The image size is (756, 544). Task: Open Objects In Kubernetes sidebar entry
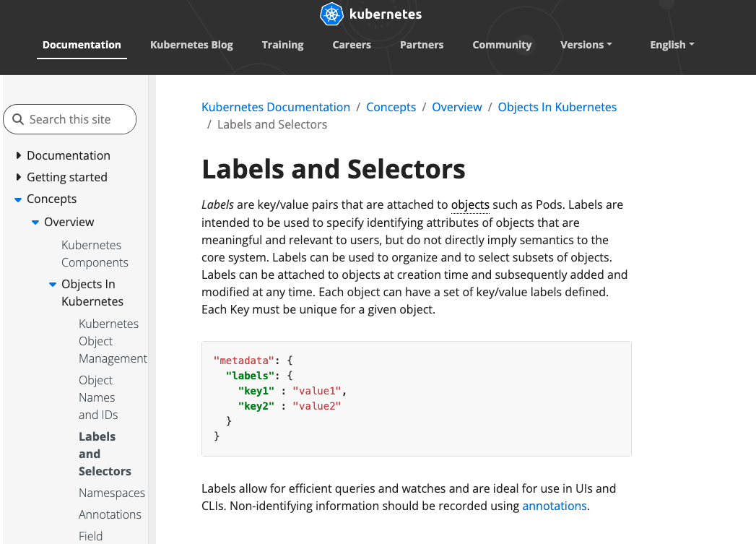pos(92,293)
